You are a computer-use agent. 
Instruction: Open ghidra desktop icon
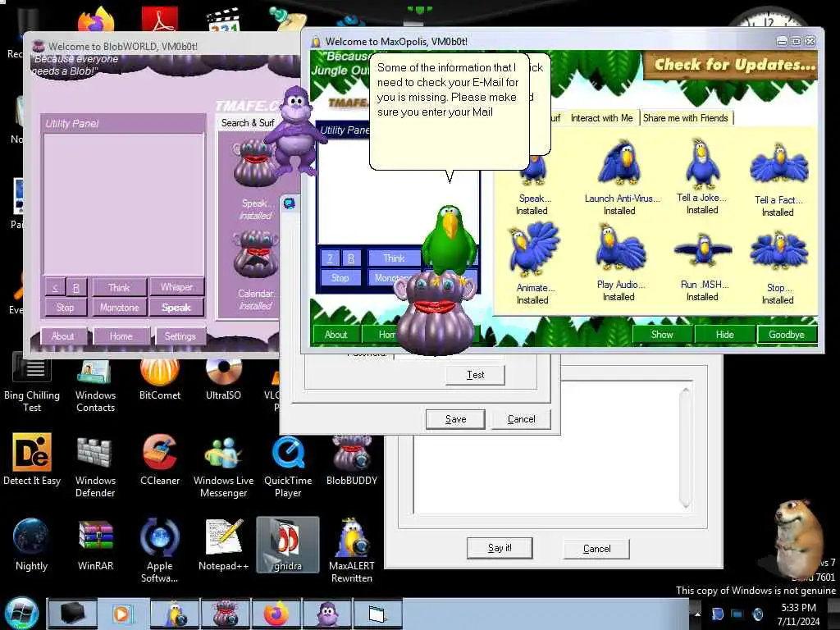tap(288, 545)
